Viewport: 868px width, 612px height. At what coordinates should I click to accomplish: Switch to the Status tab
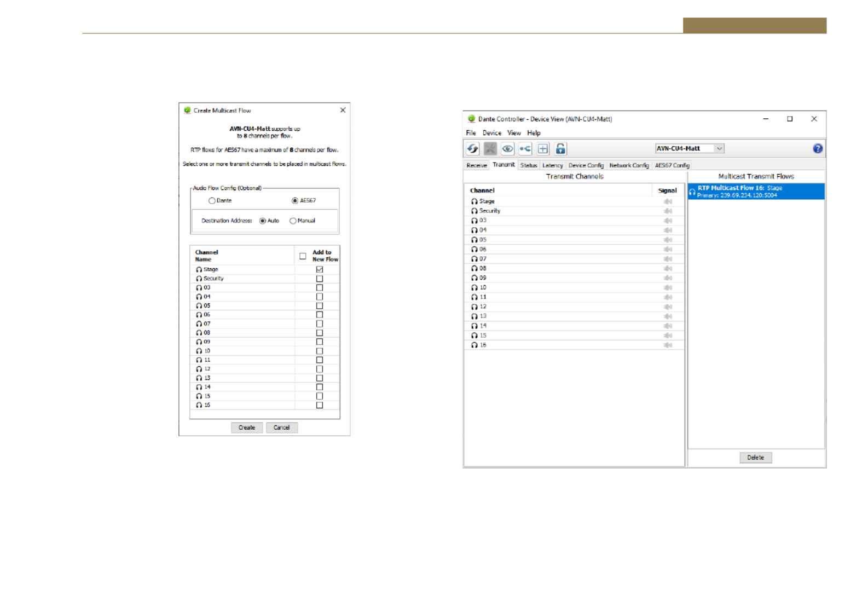(529, 165)
